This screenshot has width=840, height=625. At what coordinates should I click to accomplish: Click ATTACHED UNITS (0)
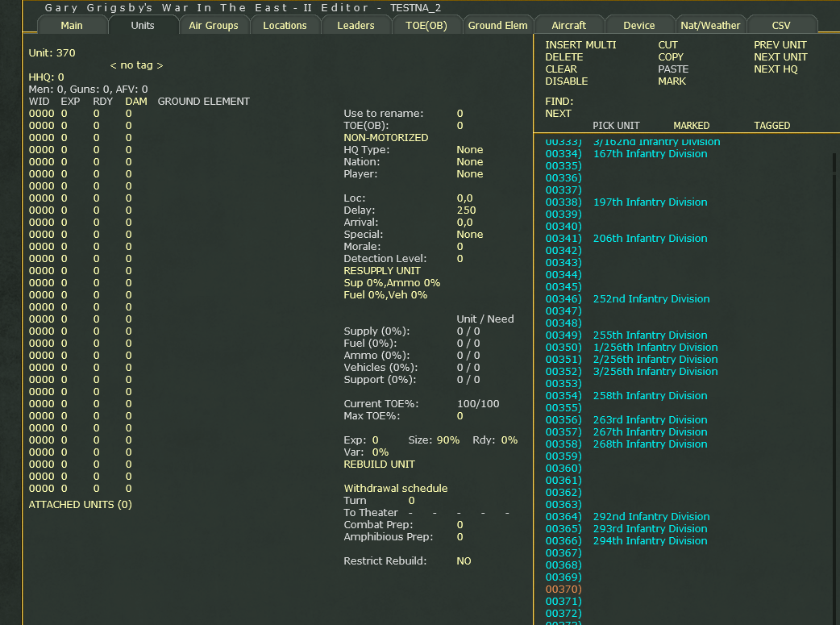(x=81, y=504)
